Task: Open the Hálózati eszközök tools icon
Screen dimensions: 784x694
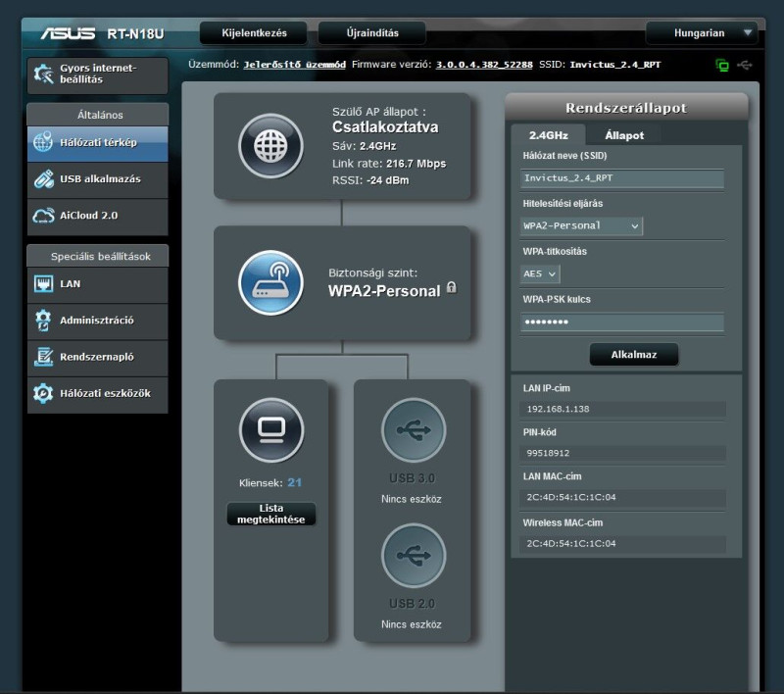Action: click(x=43, y=393)
